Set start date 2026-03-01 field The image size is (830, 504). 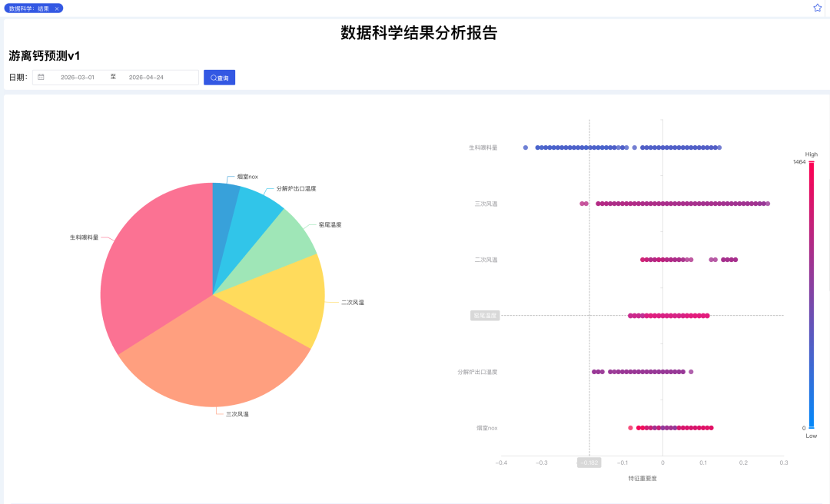[78, 78]
